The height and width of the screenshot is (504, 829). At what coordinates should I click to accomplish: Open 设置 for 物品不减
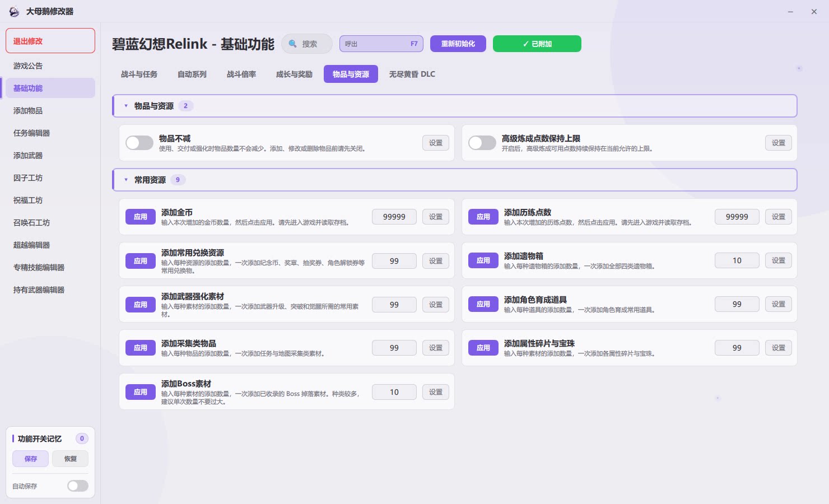436,143
